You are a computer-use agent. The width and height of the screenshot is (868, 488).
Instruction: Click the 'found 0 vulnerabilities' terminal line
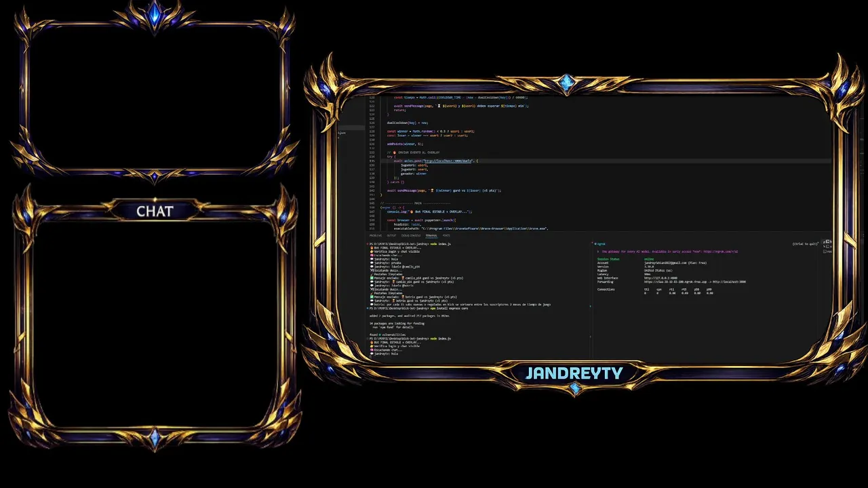click(x=387, y=335)
